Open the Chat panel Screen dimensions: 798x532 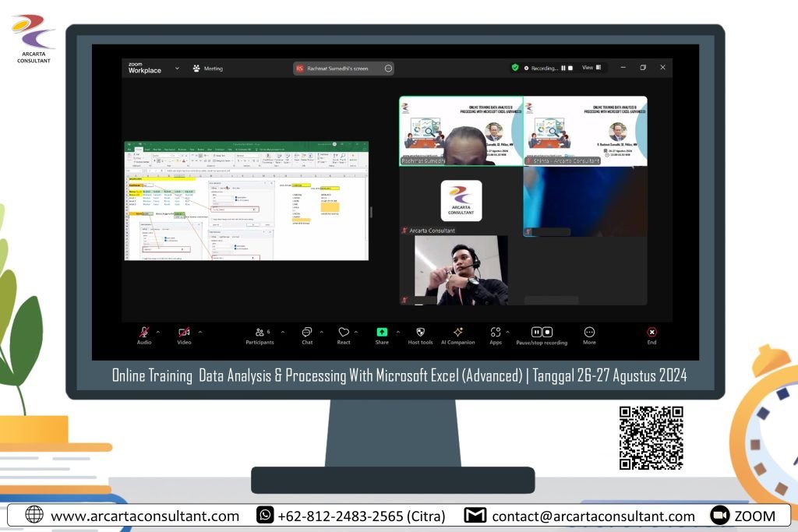pyautogui.click(x=307, y=333)
